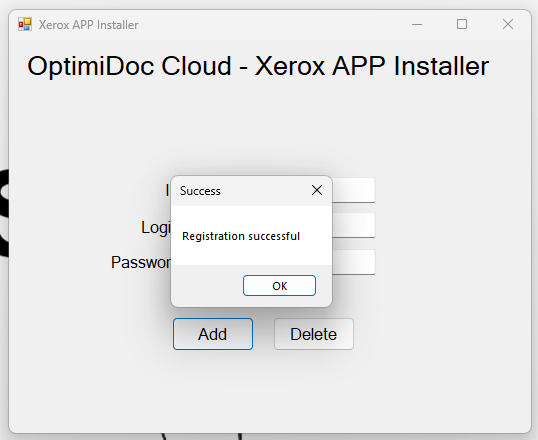Screen dimensions: 538x440
Task: Click the 'Success' dialog title
Action: 200,191
